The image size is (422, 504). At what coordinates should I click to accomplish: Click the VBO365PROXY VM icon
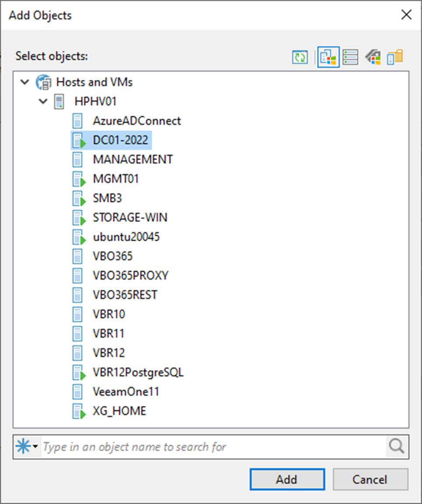click(77, 276)
